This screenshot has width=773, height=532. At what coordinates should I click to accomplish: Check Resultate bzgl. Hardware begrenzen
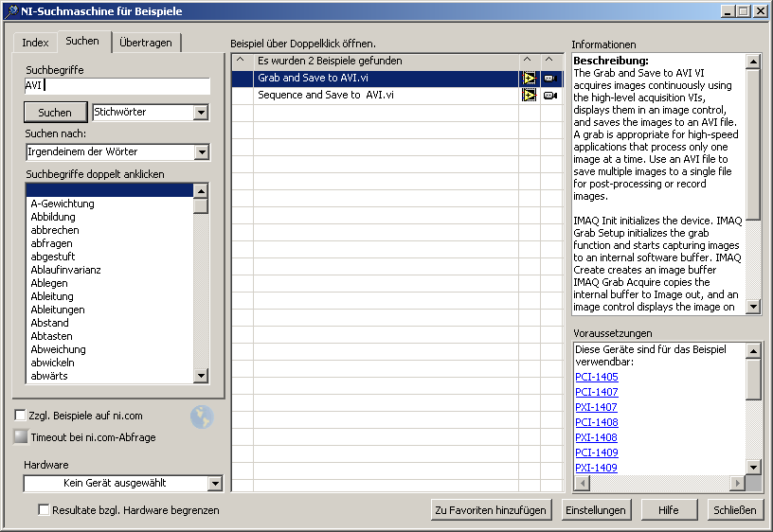point(44,510)
